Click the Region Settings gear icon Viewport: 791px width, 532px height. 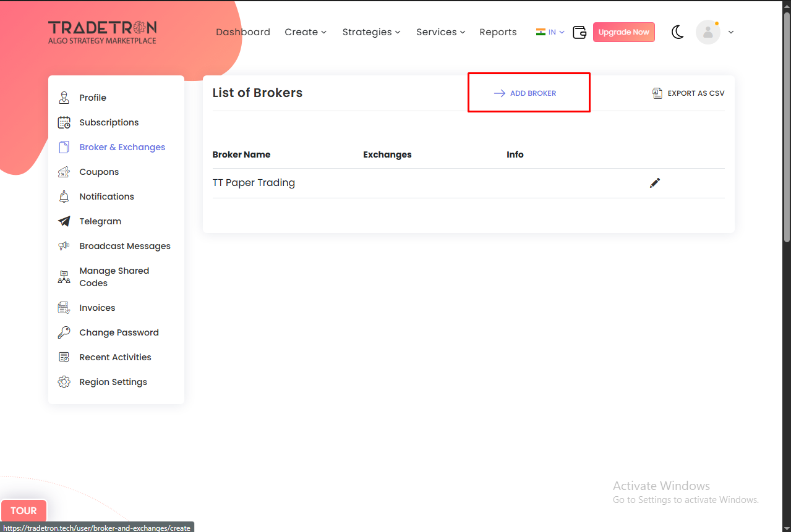[64, 382]
